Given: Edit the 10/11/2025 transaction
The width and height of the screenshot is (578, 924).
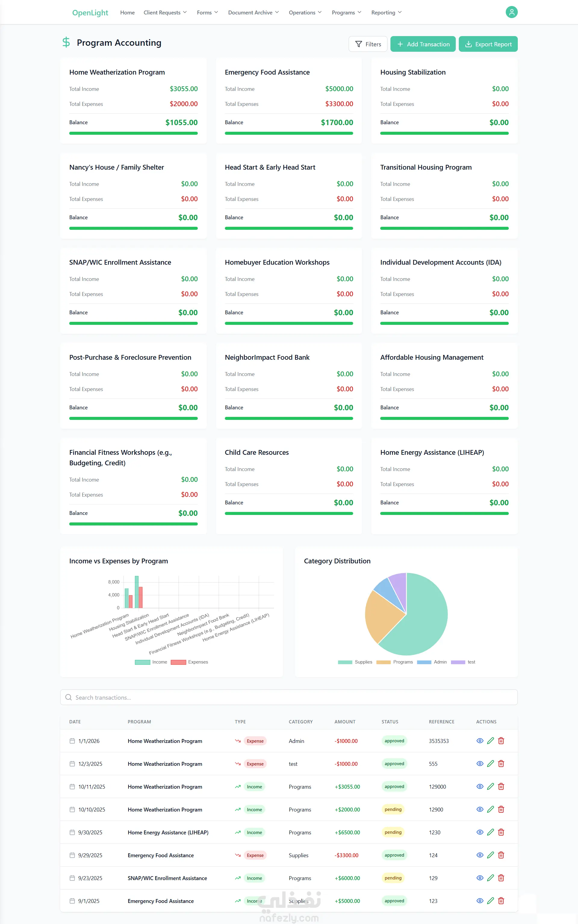Looking at the screenshot, I should click(x=490, y=787).
